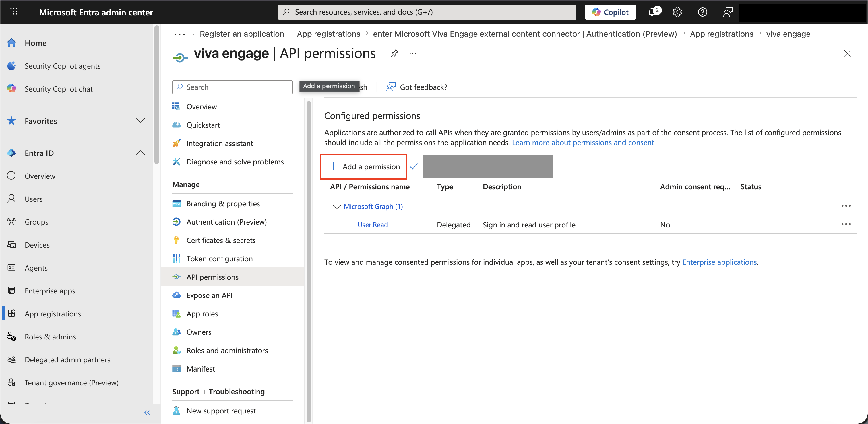This screenshot has height=424, width=868.
Task: Expand the Favorites section chevron
Action: pos(141,120)
